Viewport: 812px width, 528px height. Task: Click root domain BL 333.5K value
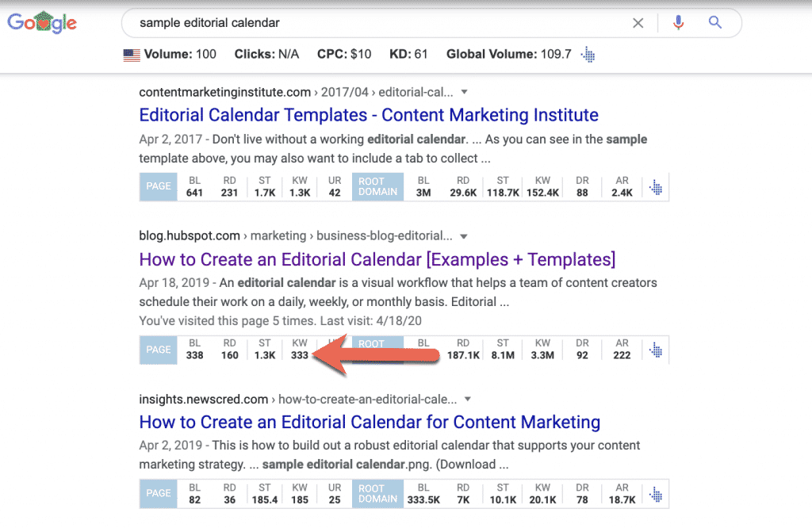pyautogui.click(x=423, y=494)
